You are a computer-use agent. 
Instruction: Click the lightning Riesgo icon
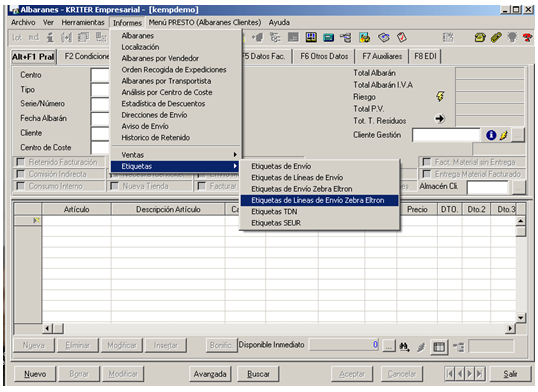coord(440,96)
